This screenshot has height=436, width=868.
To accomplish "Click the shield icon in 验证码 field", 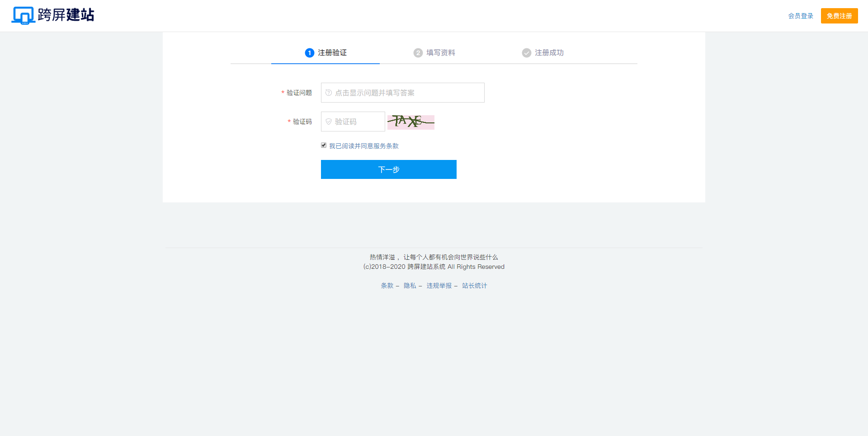I will (329, 122).
